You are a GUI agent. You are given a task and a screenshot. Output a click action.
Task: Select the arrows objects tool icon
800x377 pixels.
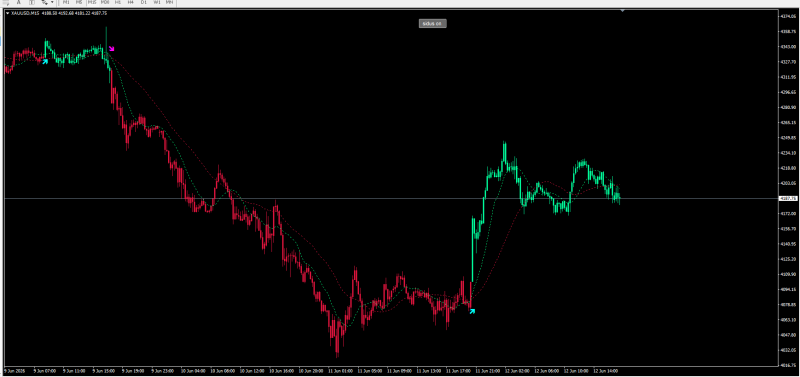pyautogui.click(x=44, y=2)
